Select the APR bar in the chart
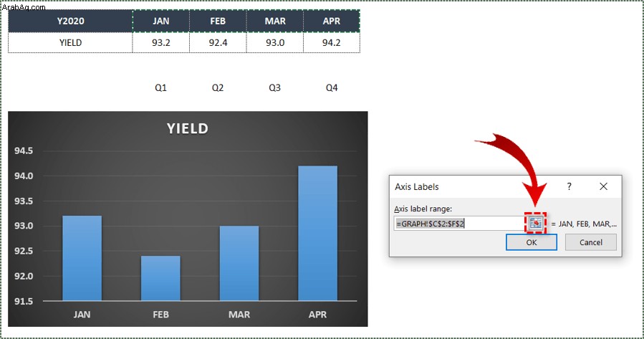The image size is (644, 339). coord(317,234)
